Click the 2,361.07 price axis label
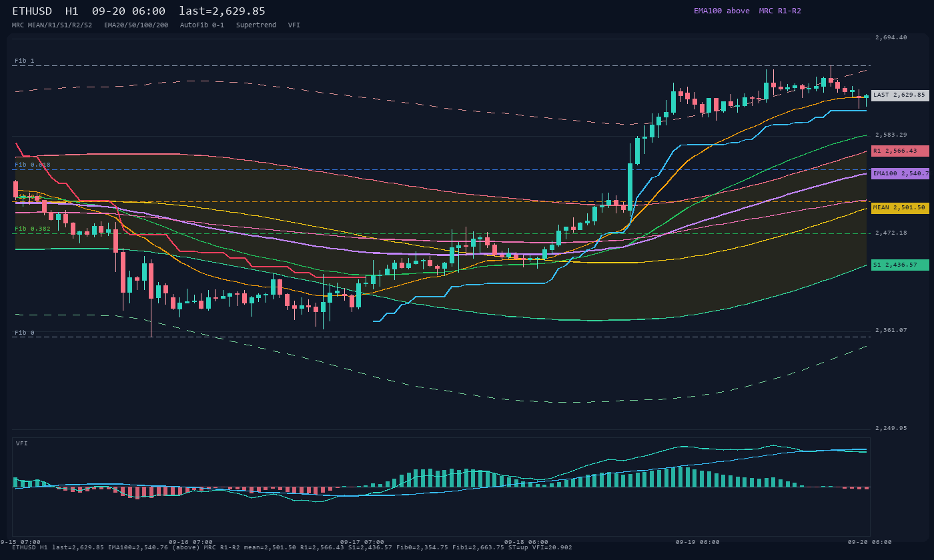Viewport: 934px width, 560px height. pos(891,330)
